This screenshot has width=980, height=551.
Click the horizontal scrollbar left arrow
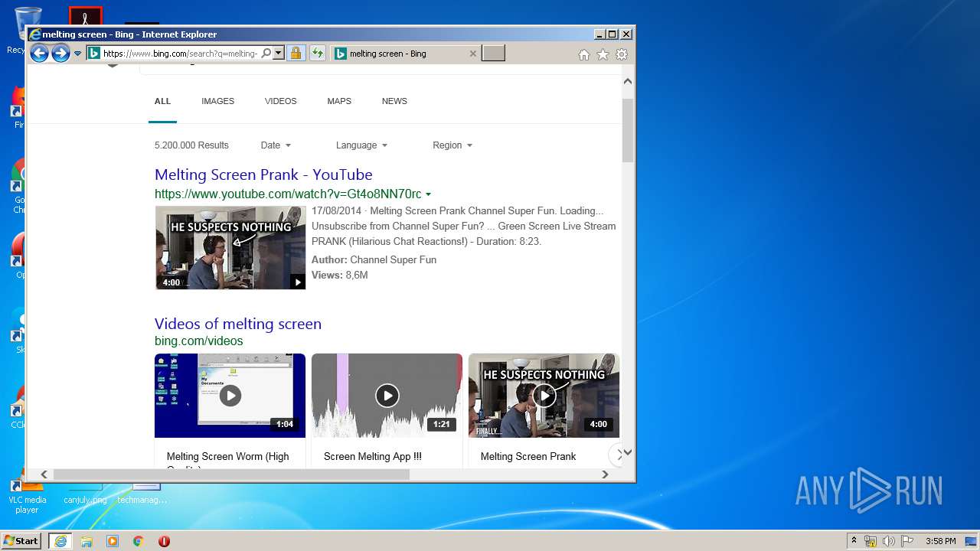44,474
